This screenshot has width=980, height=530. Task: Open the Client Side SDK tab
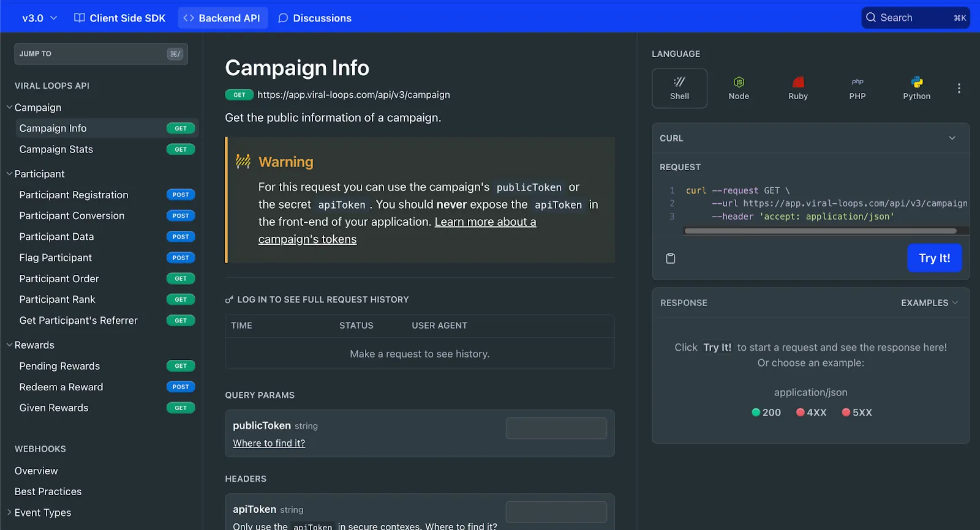tap(120, 18)
